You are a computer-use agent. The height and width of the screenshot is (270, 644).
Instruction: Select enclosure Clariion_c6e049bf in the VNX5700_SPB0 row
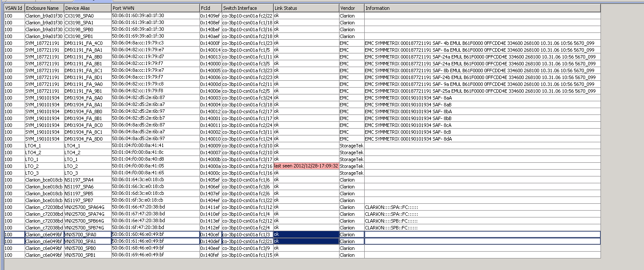point(44,248)
